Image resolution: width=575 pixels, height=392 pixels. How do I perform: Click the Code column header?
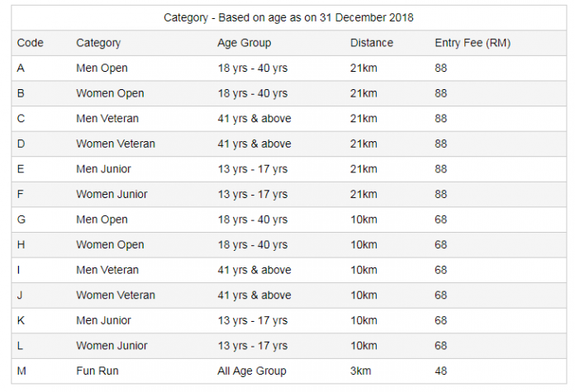(x=30, y=43)
